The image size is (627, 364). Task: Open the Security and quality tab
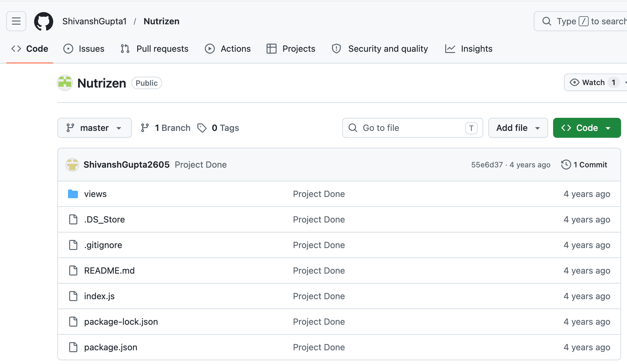tap(380, 49)
